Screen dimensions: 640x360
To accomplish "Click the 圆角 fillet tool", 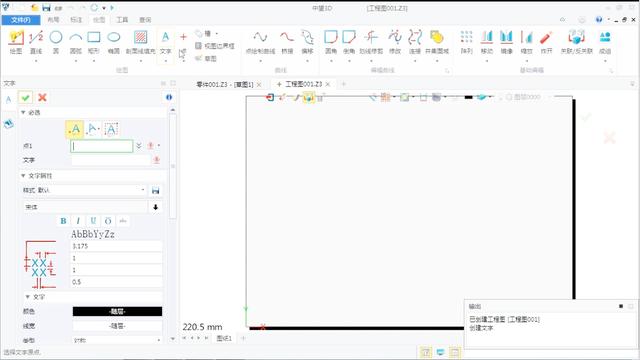I will tap(331, 42).
